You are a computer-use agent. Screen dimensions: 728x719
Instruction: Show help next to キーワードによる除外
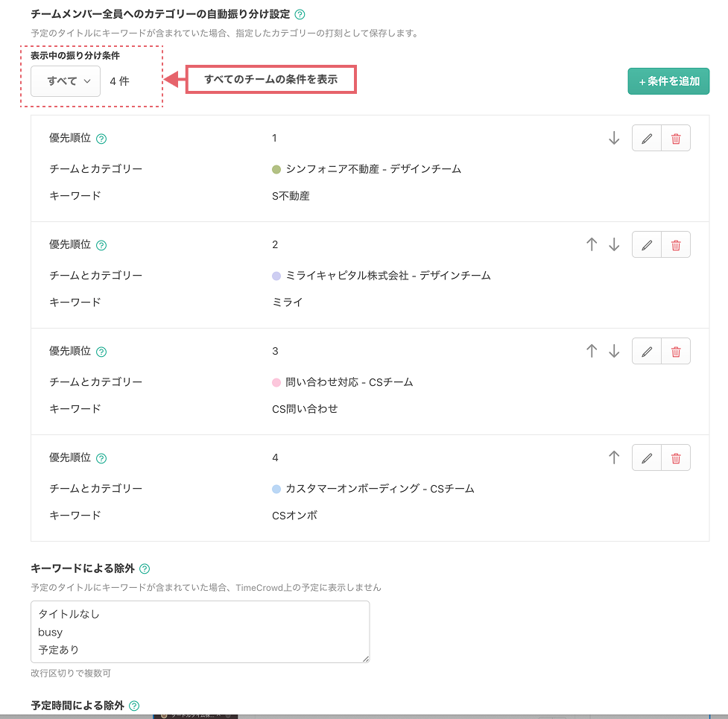(145, 569)
